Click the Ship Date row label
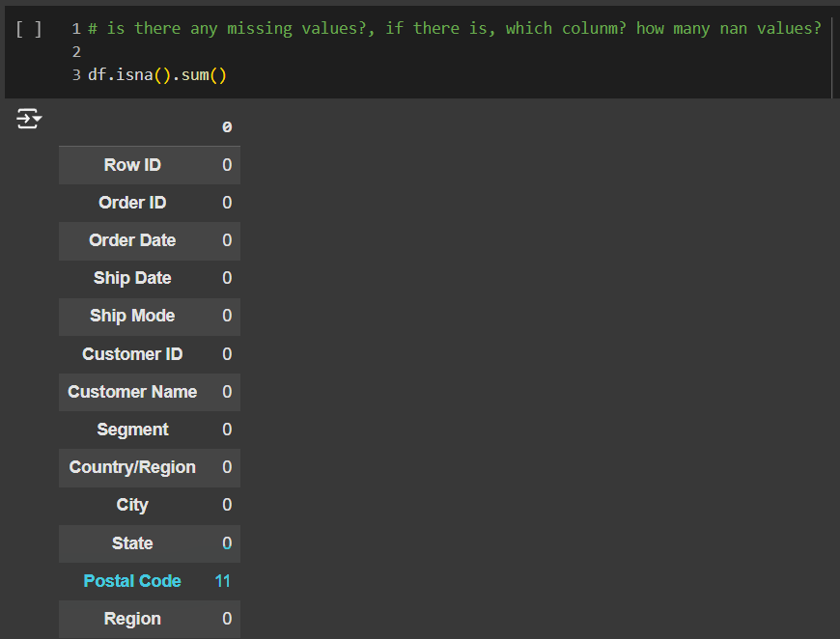This screenshot has height=639, width=840. point(132,278)
